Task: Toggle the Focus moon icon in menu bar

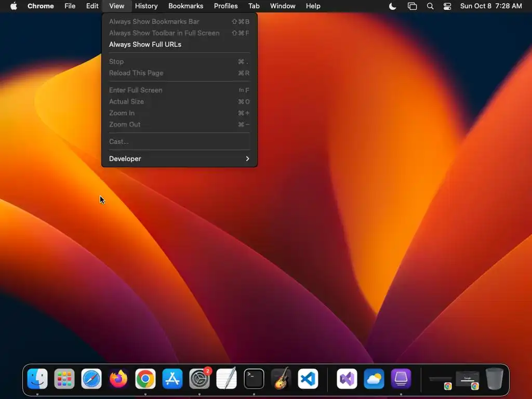Action: 392,6
